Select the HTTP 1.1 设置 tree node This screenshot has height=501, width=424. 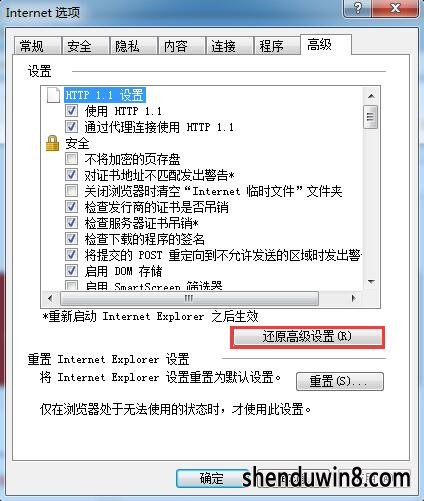tap(105, 95)
